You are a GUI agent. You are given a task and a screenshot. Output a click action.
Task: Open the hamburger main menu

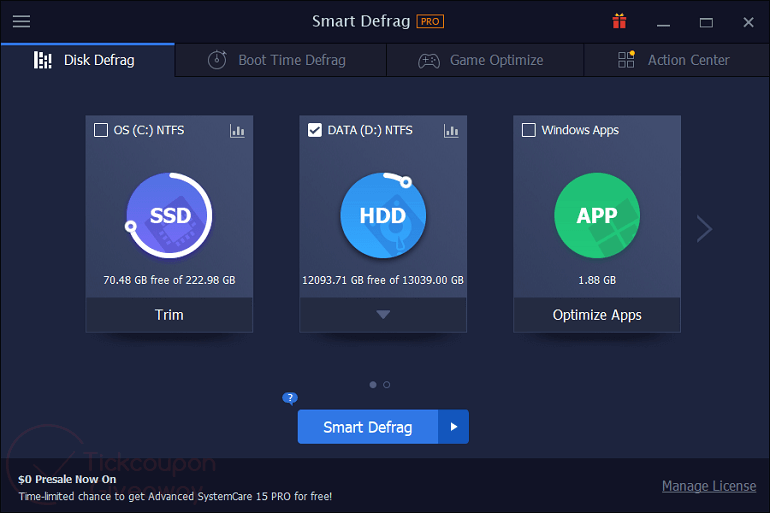coord(21,21)
